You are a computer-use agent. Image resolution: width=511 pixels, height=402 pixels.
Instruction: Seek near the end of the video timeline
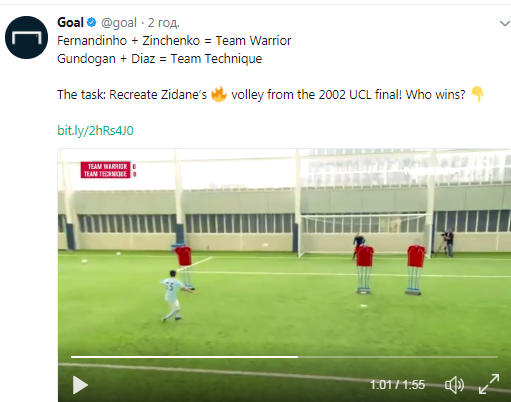click(490, 357)
